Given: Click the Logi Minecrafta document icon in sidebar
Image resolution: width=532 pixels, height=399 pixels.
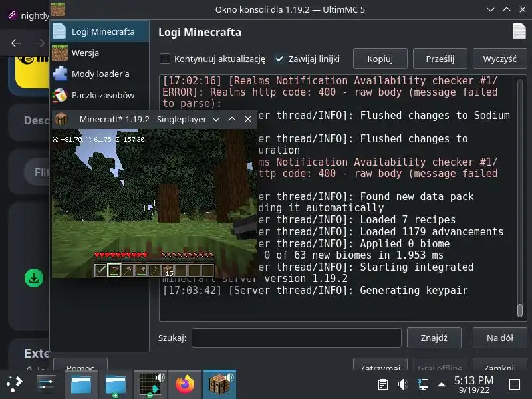Looking at the screenshot, I should pos(60,31).
